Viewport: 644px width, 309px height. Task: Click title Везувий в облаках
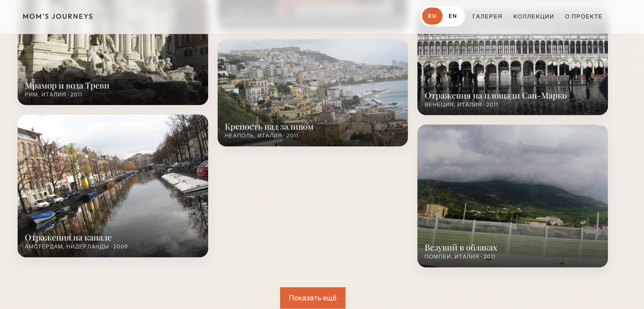[460, 248]
